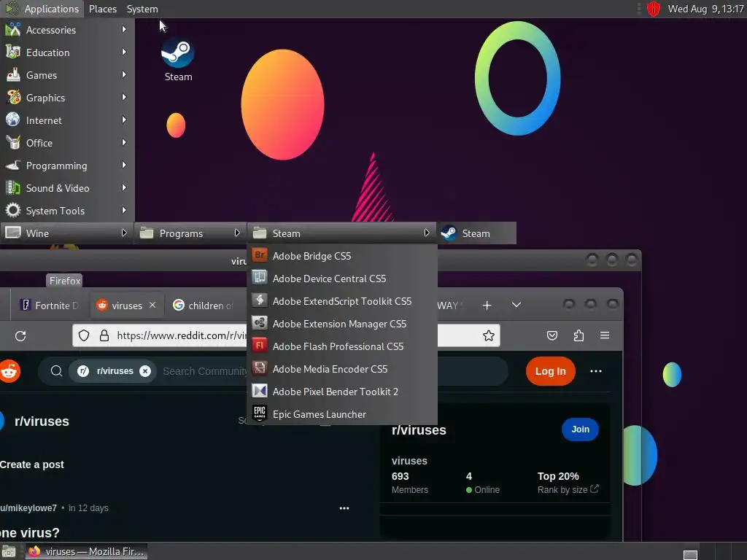747x560 pixels.
Task: Click the Adobe Extension Manager CS5 icon
Action: tap(260, 323)
